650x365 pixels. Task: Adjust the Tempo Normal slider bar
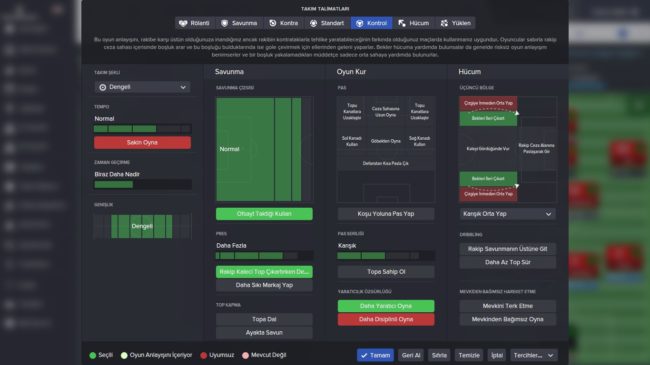(142, 129)
